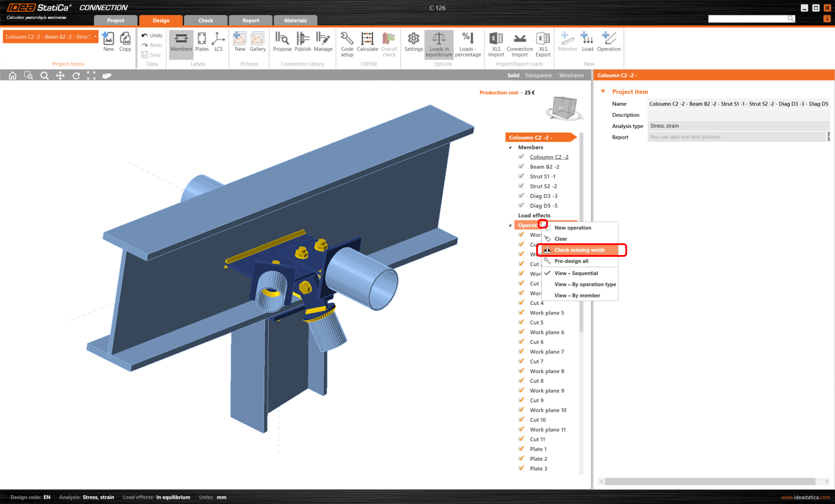Toggle checkbox for Work plane 5
The image size is (835, 504).
pyautogui.click(x=521, y=312)
